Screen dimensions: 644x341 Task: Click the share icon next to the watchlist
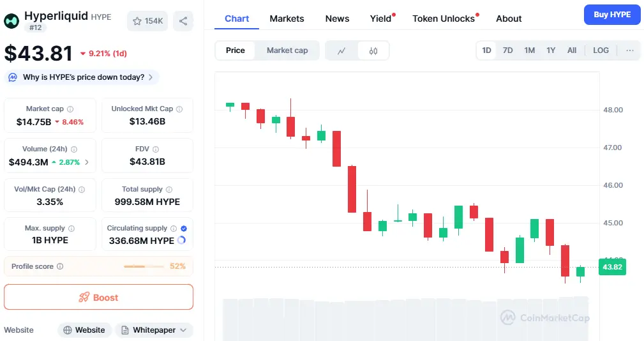[x=183, y=21]
